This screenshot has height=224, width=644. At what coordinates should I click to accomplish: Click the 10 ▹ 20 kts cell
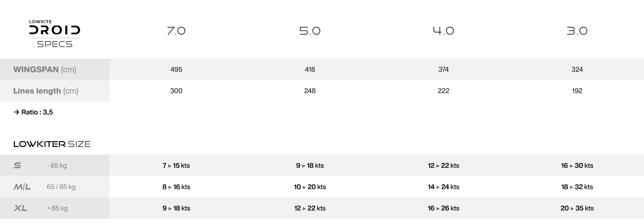click(x=310, y=187)
